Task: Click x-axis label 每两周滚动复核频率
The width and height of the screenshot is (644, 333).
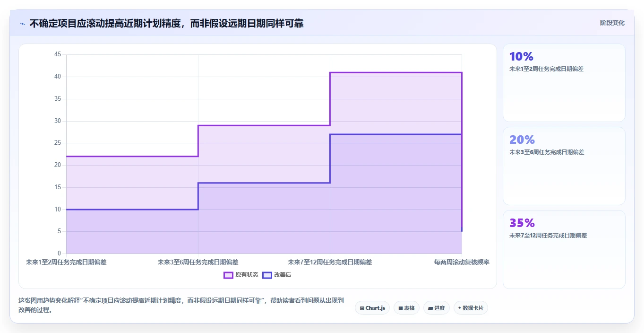Action: [x=462, y=262]
